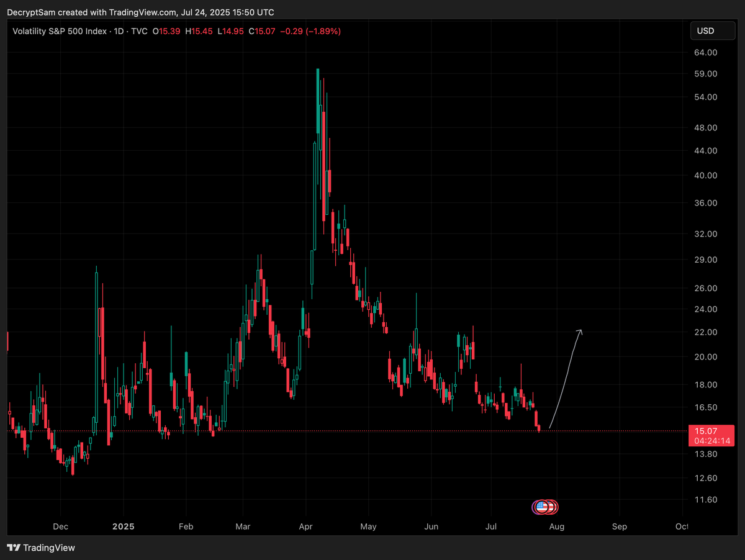Click the low value L14.95

[x=231, y=31]
